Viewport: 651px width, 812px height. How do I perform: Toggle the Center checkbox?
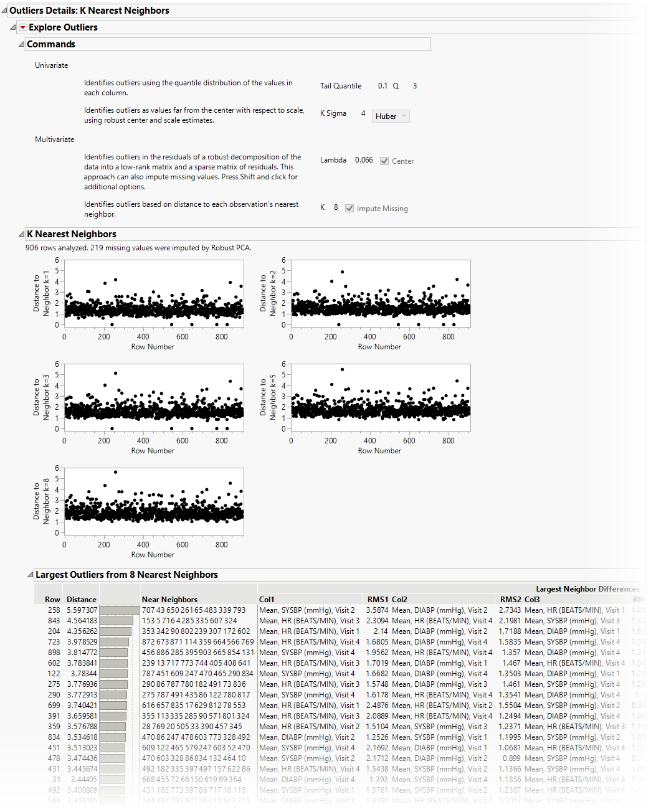pyautogui.click(x=384, y=161)
